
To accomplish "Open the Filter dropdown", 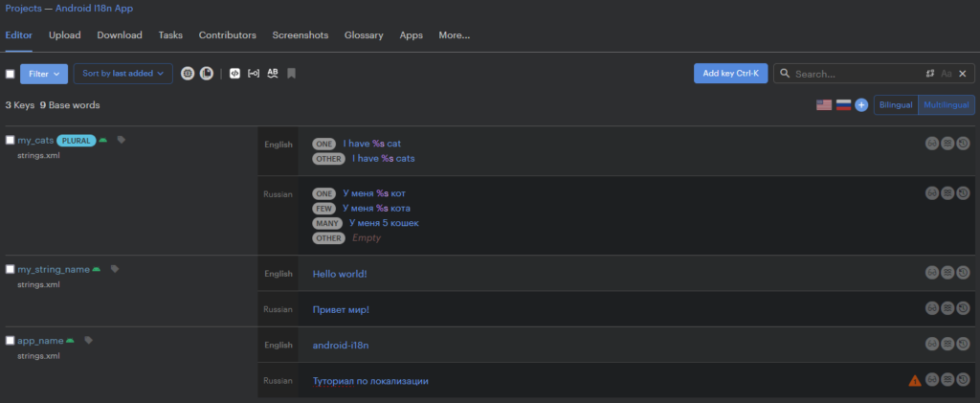I will pos(44,74).
